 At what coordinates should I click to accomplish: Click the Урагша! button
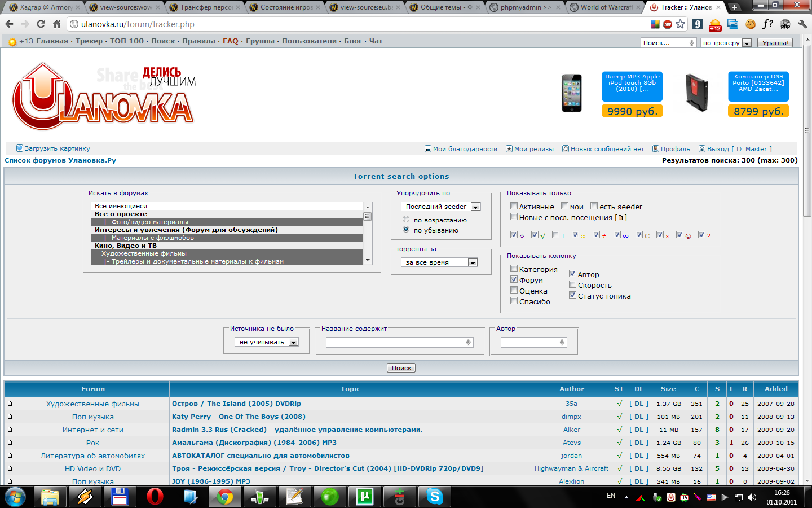click(x=775, y=43)
